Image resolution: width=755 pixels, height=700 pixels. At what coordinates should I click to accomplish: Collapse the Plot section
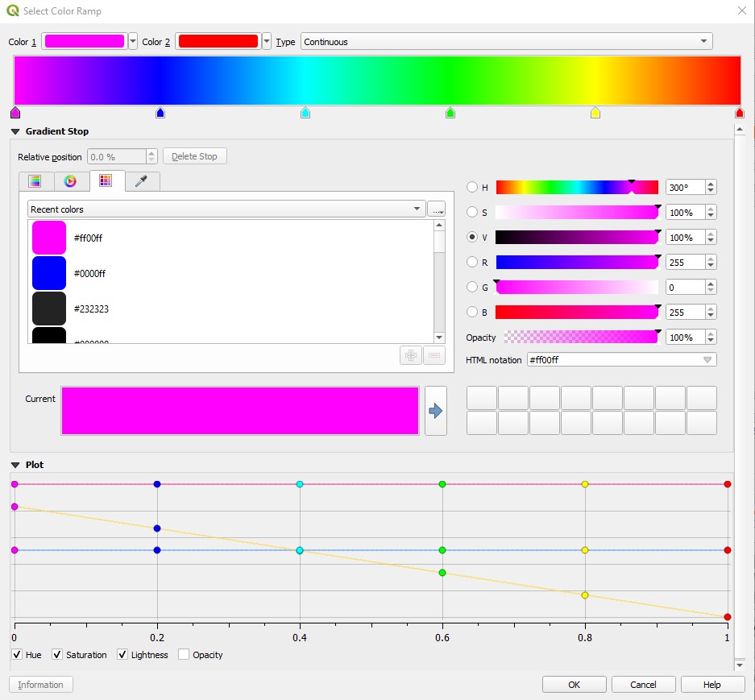(x=16, y=465)
